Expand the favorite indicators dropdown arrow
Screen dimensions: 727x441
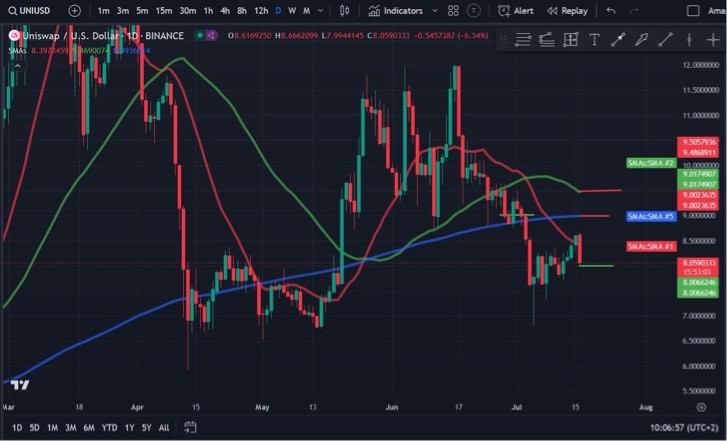point(435,11)
